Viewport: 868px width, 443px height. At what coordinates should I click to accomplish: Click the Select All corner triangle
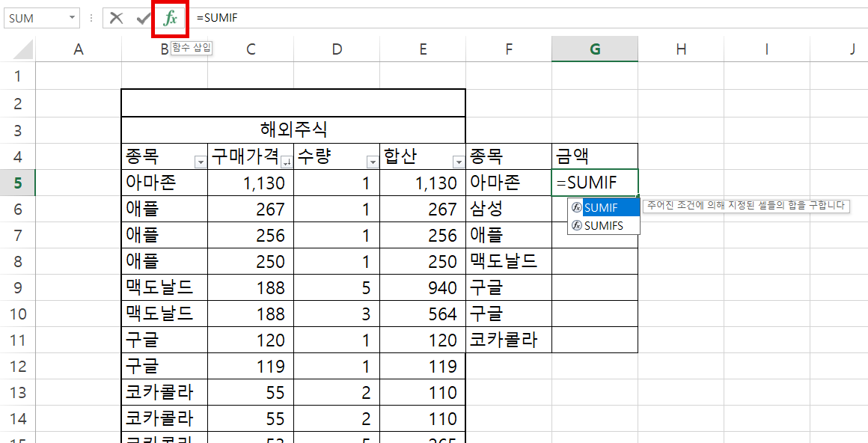(22, 49)
